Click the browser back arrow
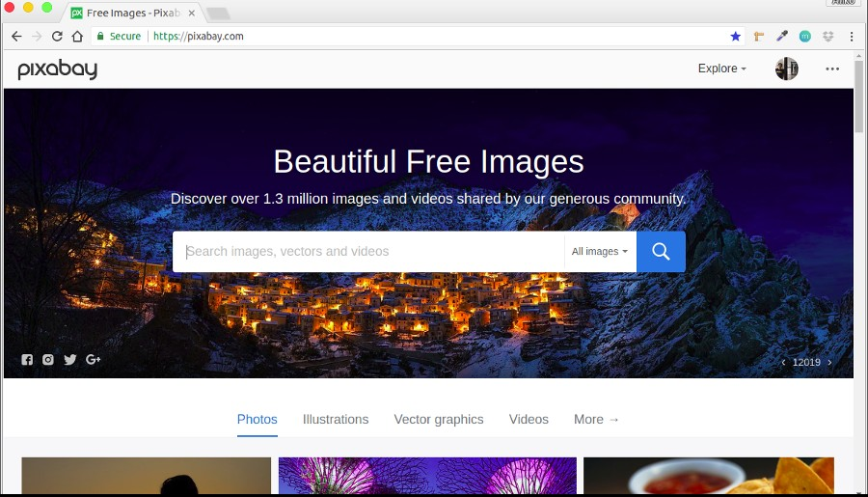This screenshot has width=868, height=497. (16, 37)
